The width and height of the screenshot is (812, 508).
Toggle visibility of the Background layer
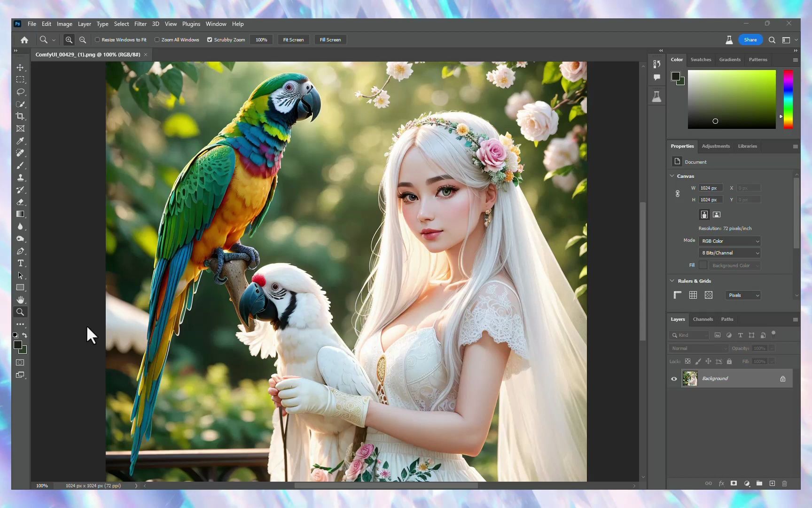point(674,378)
